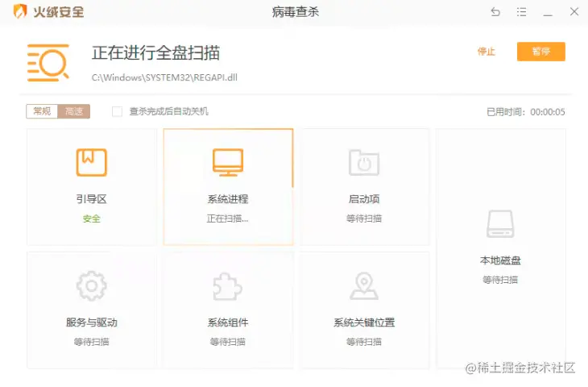Screen dimensions: 588x387
Task: Click the 引导区 boot sector icon
Action: pos(92,162)
